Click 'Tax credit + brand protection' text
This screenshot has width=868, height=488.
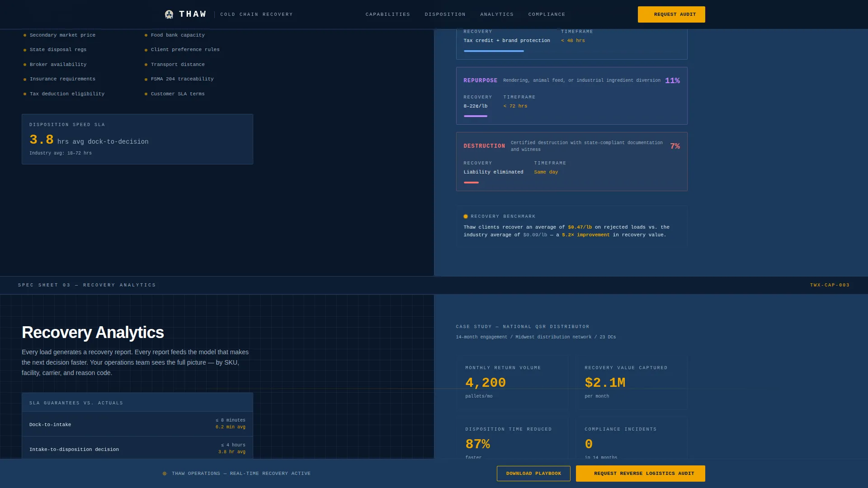click(x=507, y=41)
